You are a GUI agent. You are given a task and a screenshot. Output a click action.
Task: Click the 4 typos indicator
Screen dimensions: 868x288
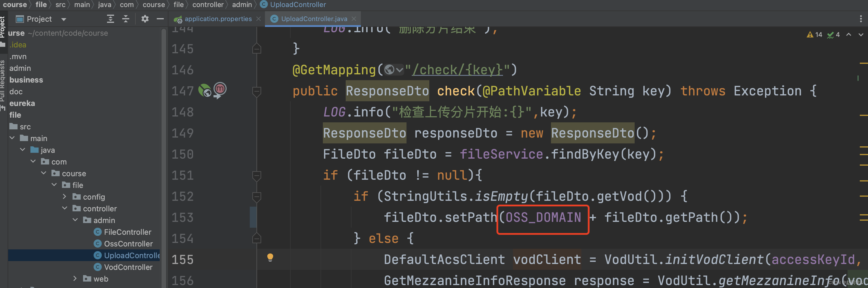[x=833, y=35]
